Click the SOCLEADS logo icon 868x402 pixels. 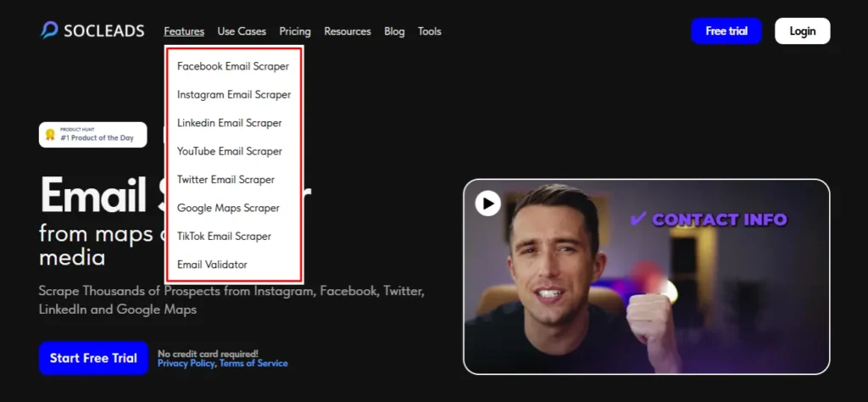(49, 31)
